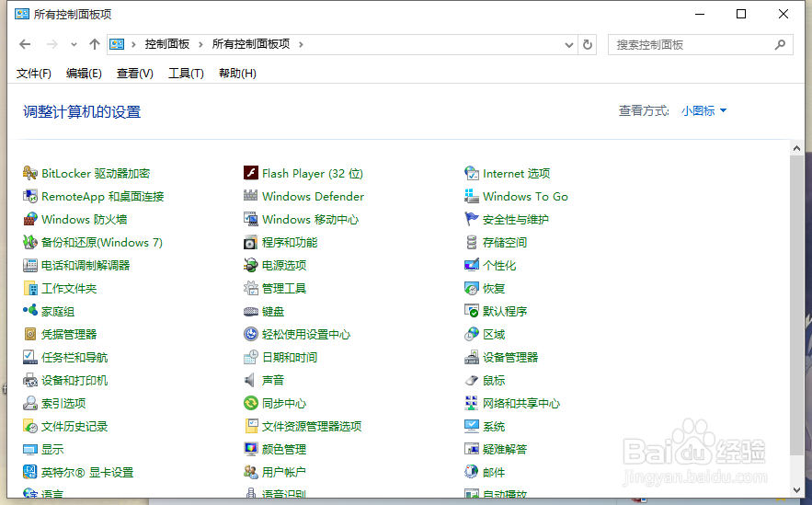Screen dimensions: 812x505
Task: Open the 索引选项 link
Action: click(63, 403)
